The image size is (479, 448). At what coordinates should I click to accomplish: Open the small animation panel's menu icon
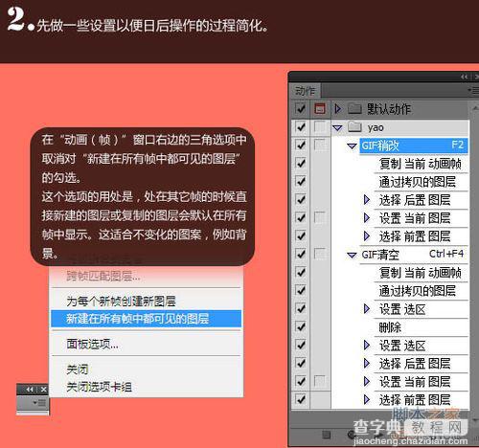pyautogui.click(x=39, y=403)
